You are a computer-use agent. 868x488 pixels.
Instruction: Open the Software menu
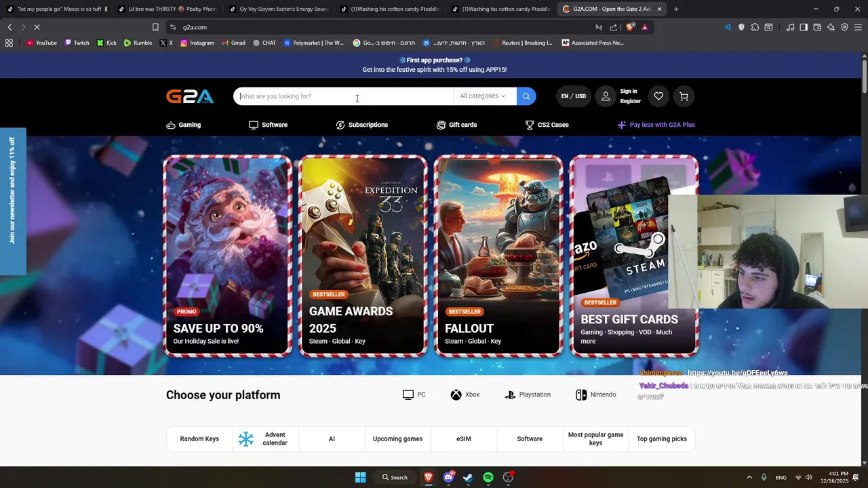(268, 125)
